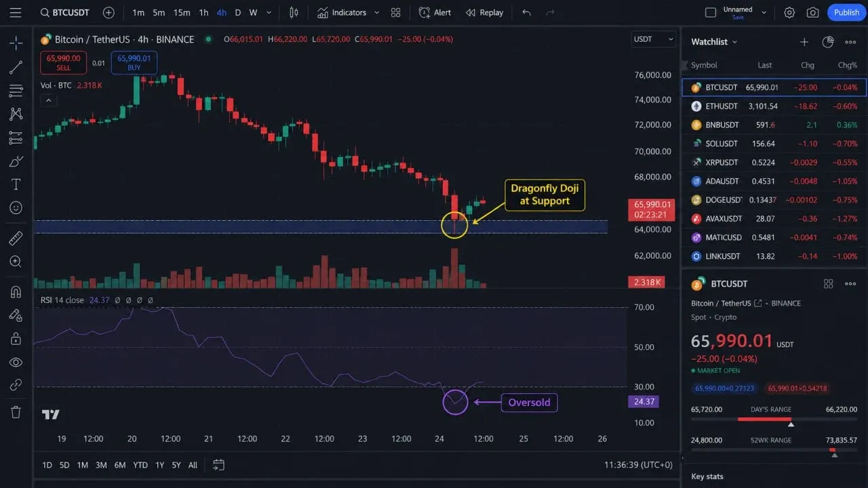The width and height of the screenshot is (868, 488).
Task: Select the Fibonacci retracement tool
Action: [x=16, y=91]
